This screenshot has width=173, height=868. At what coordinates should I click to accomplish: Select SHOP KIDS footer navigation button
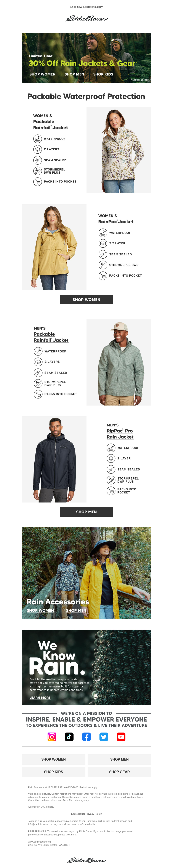pos(53,772)
